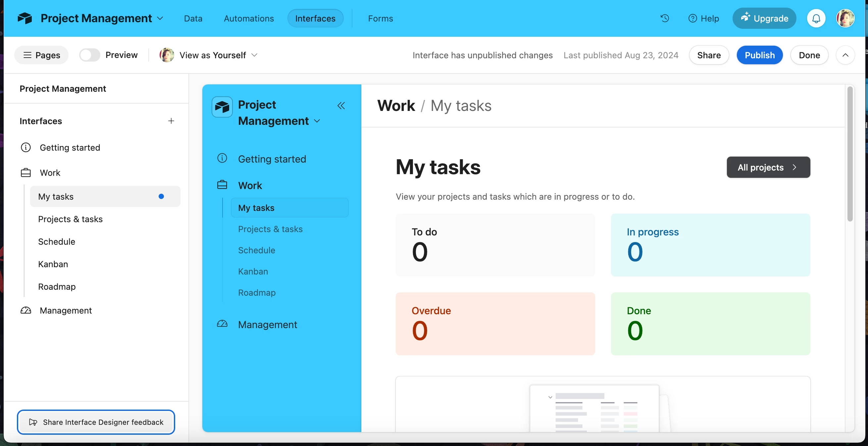
Task: Expand Project Management dropdown in blue sidebar
Action: 317,121
